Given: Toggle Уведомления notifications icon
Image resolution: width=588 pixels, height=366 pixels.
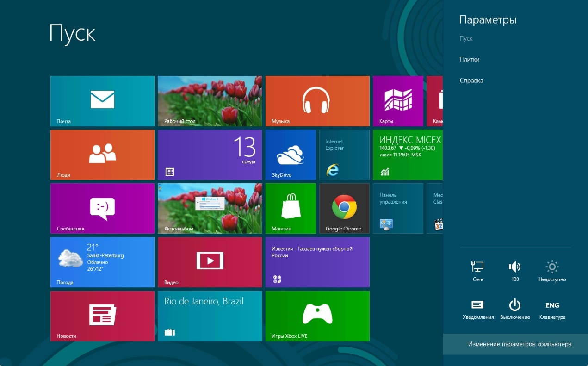Looking at the screenshot, I should tap(477, 309).
